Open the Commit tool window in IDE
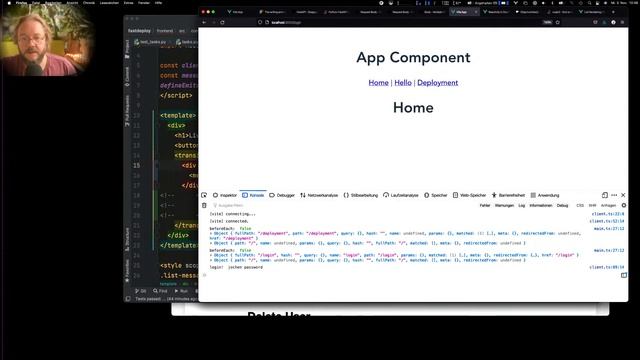640x360 pixels. [127, 76]
